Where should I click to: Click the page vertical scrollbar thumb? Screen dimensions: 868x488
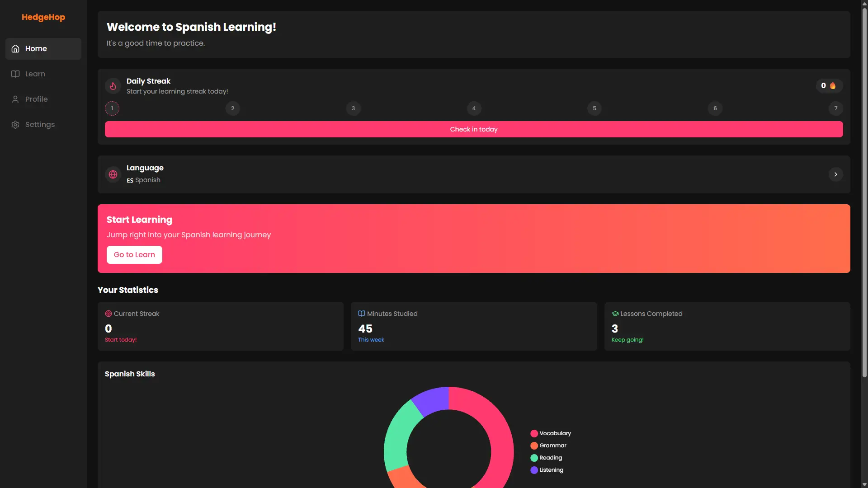(x=864, y=192)
